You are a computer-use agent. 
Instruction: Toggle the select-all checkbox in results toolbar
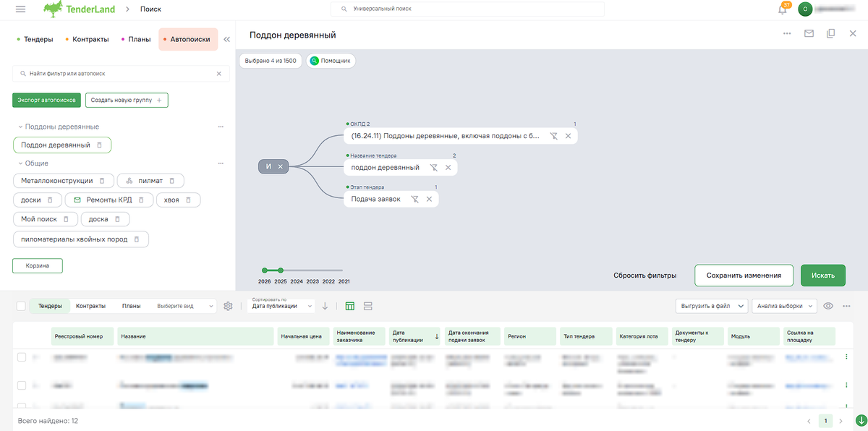21,306
